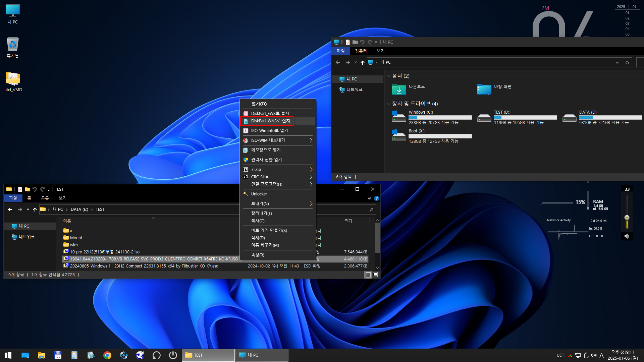Switch to large icons view in TEST window
Viewport: 644px width, 362px height.
(x=375, y=275)
